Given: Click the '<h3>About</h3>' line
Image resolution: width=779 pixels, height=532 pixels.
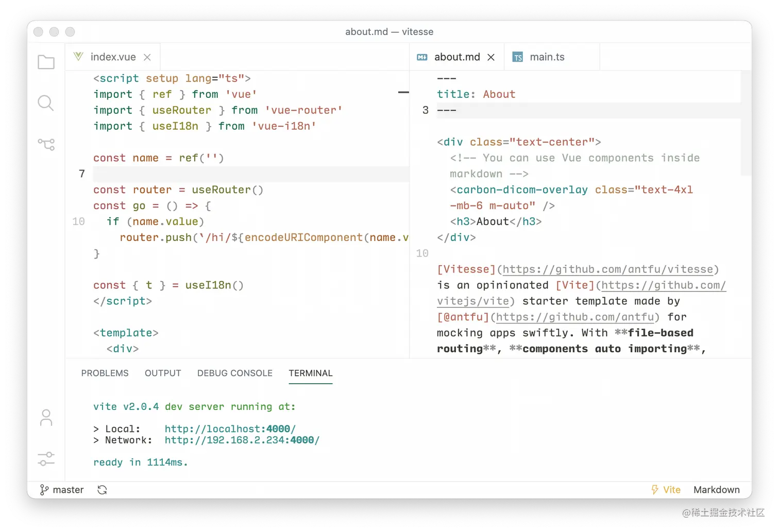Looking at the screenshot, I should (x=496, y=222).
